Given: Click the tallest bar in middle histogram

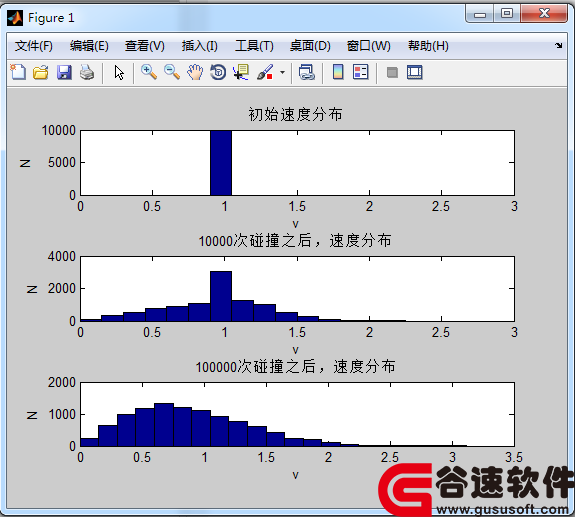Looking at the screenshot, I should tap(221, 296).
